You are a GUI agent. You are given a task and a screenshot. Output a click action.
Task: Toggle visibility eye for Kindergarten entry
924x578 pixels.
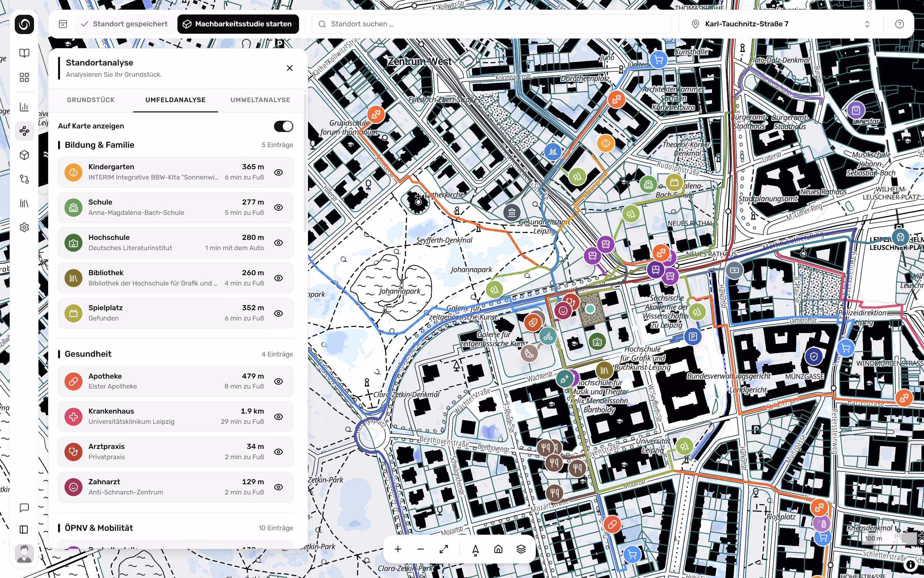279,172
